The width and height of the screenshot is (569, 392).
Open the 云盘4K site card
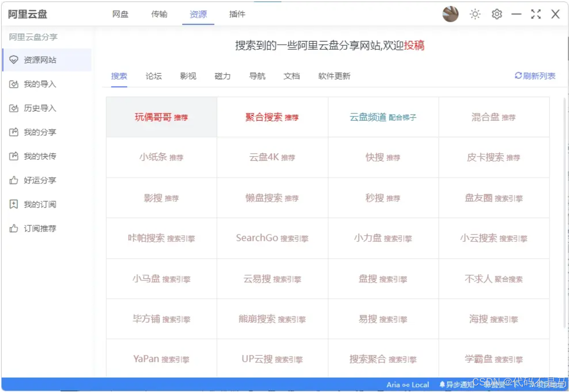tap(272, 157)
